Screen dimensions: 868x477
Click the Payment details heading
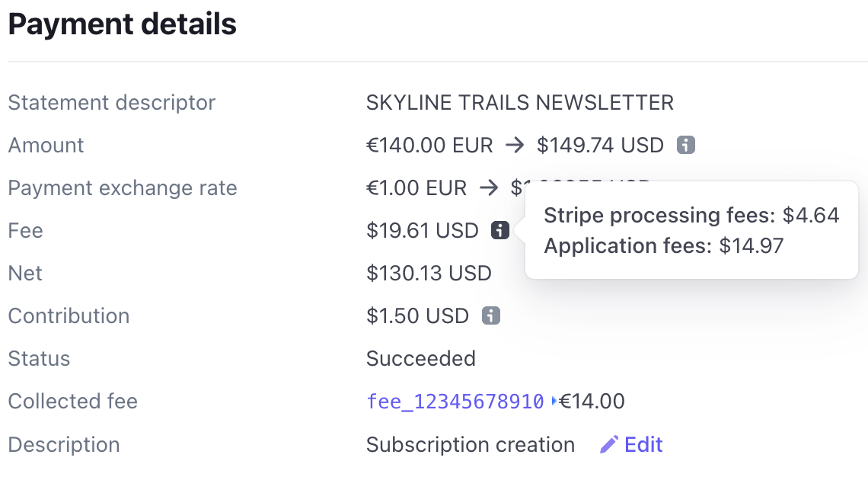tap(123, 24)
